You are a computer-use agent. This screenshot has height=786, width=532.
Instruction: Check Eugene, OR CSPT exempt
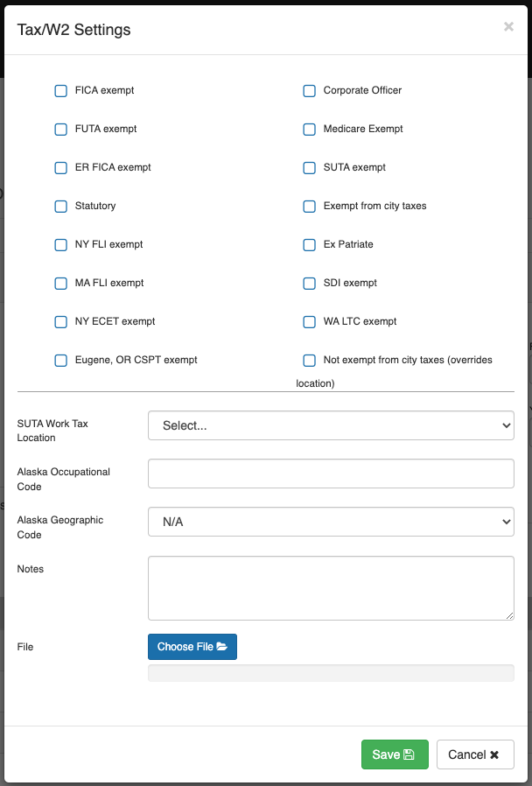click(x=60, y=361)
